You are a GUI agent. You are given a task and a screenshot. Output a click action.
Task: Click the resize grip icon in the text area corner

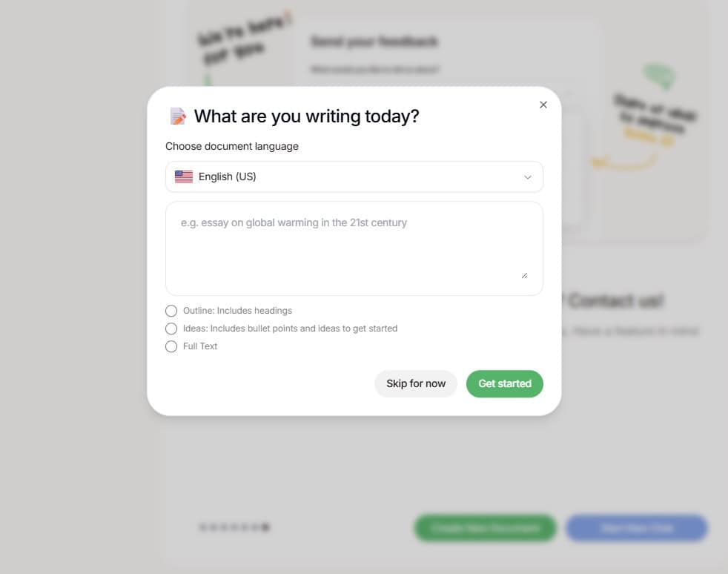[526, 274]
